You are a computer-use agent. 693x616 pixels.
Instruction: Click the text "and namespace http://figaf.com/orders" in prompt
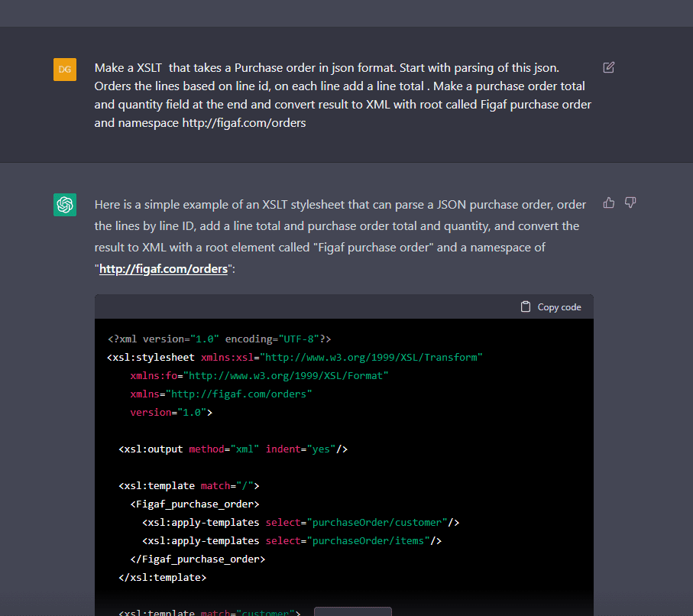[199, 123]
